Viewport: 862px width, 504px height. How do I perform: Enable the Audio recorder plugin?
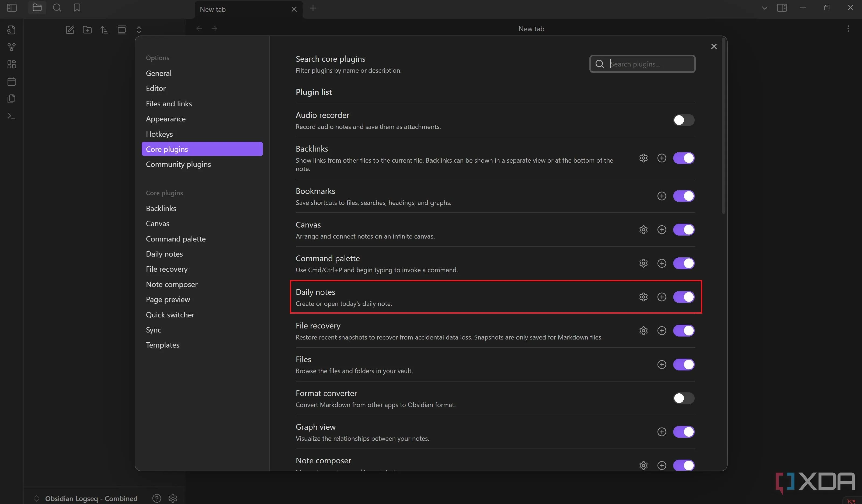click(x=684, y=120)
